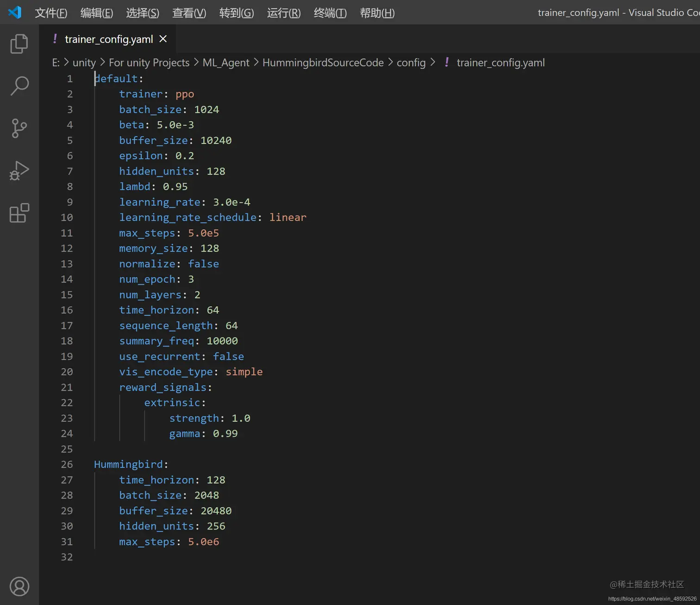Click the 'reward_signals' key on line 21

[x=162, y=387]
